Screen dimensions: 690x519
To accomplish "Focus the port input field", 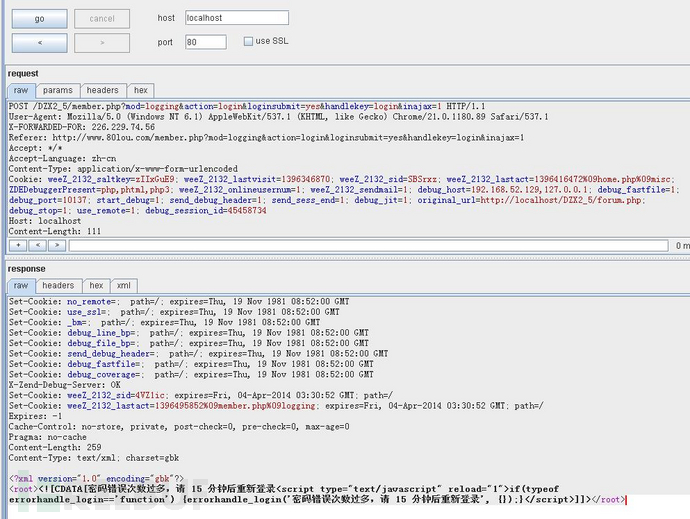I will (x=206, y=42).
